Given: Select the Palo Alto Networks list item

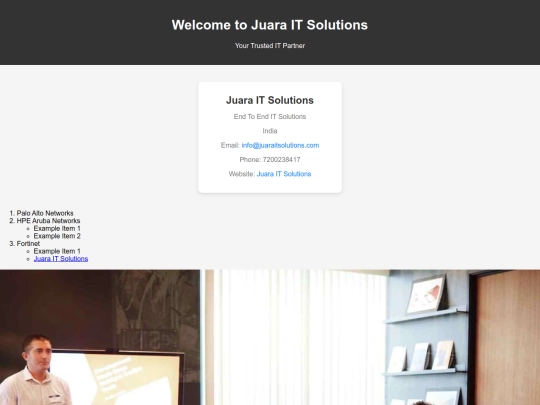Looking at the screenshot, I should 45,213.
